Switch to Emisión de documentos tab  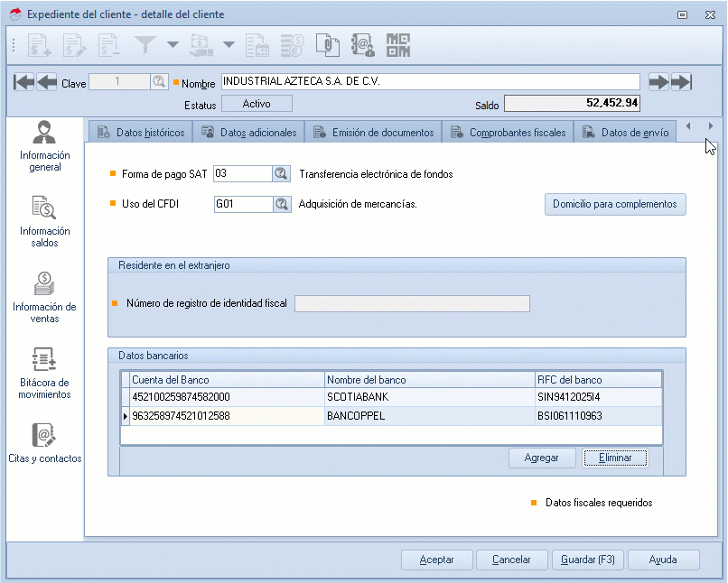[x=373, y=133]
